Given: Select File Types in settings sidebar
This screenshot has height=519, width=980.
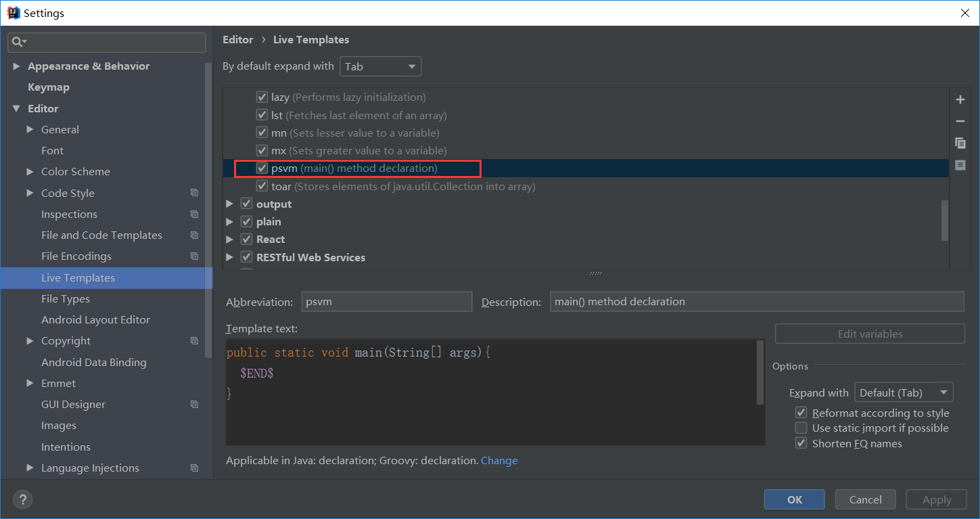Looking at the screenshot, I should [x=65, y=299].
